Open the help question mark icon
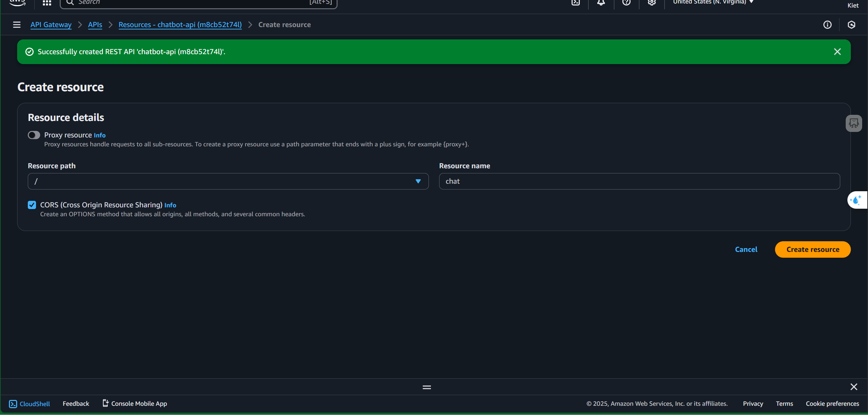Screen dimensions: 868x415 [x=626, y=2]
